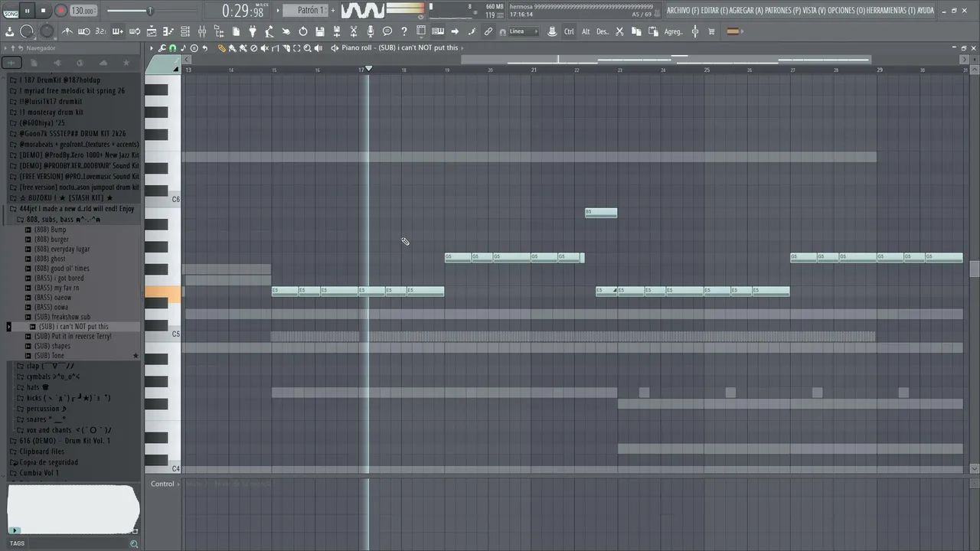Stop playback with the stop button
980x551 pixels.
[x=43, y=11]
